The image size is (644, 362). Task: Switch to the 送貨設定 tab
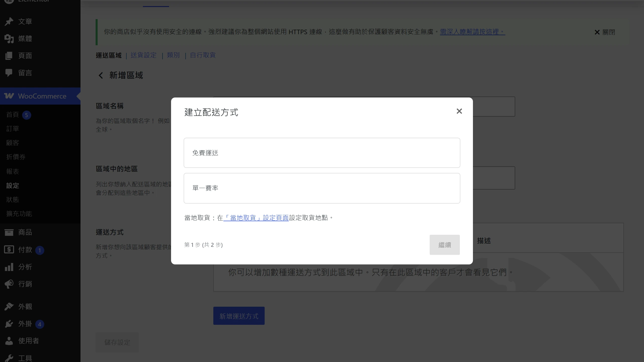pos(144,55)
